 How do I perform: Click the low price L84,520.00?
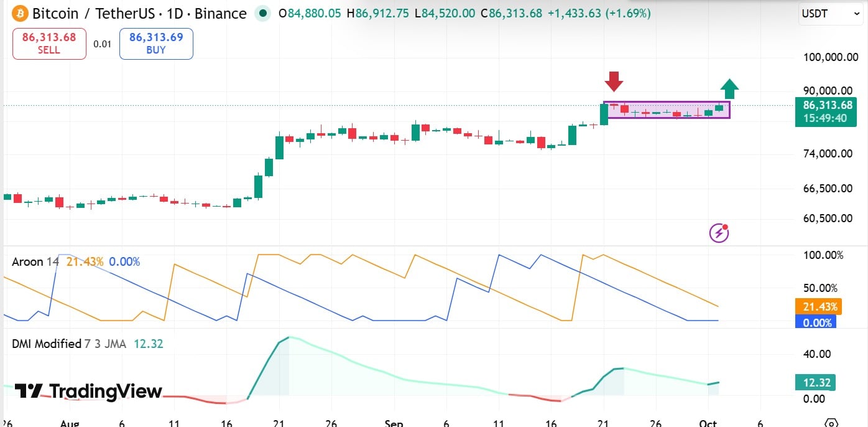pos(444,13)
